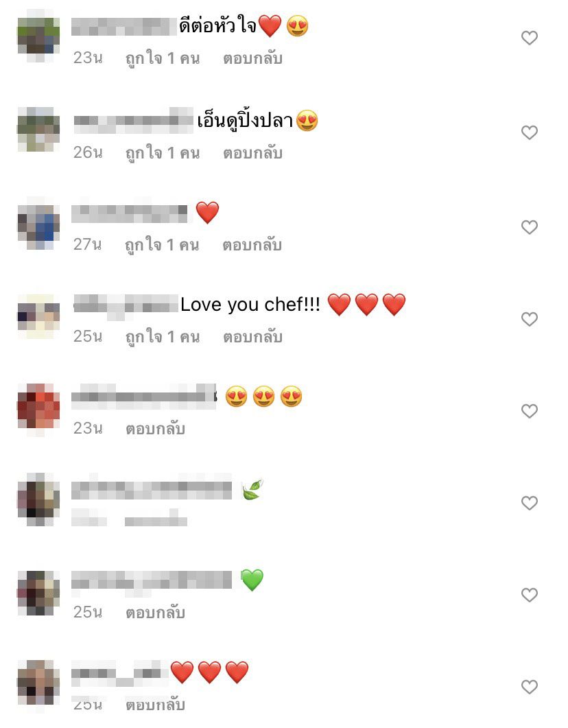Like the last comment with three red hearts
568x728 pixels.
click(x=529, y=687)
